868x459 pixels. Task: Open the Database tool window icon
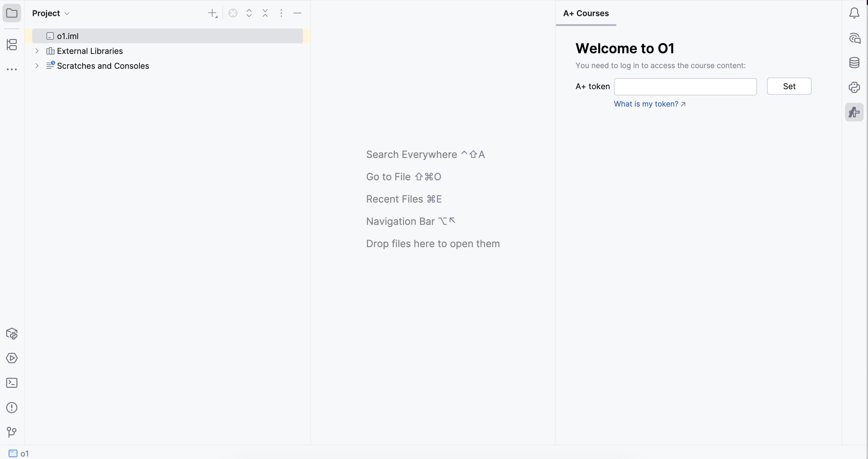pos(854,63)
